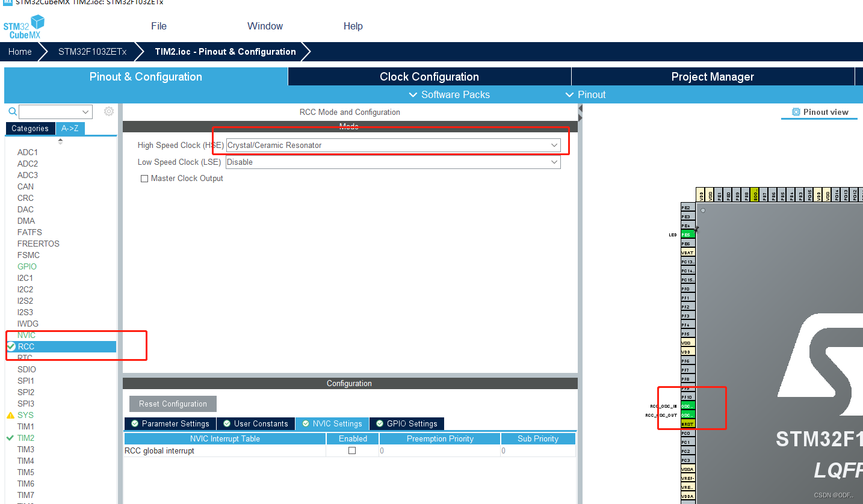The height and width of the screenshot is (504, 863).
Task: Select pin PC14 on the chip
Action: coord(688,271)
